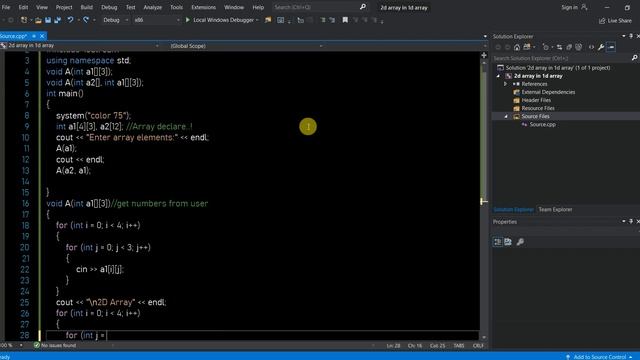
Task: Open the Build menu
Action: coord(87,7)
